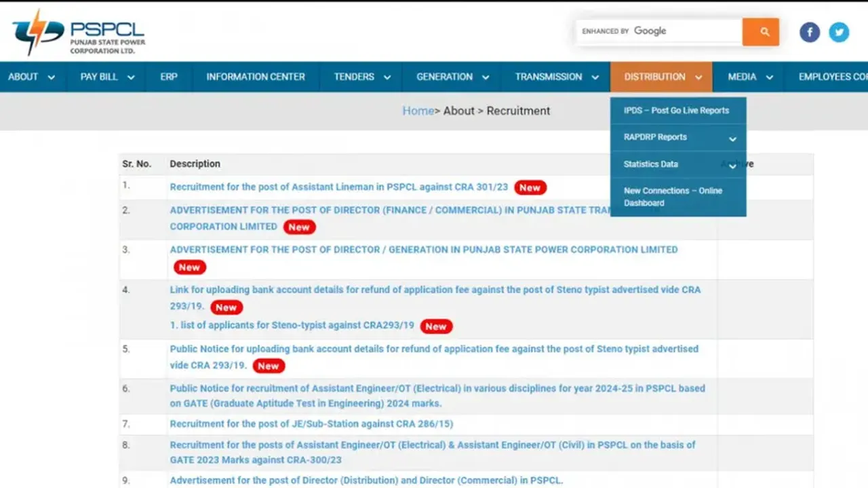The width and height of the screenshot is (868, 488).
Task: Expand the Pay Bill dropdown arrow
Action: [131, 77]
